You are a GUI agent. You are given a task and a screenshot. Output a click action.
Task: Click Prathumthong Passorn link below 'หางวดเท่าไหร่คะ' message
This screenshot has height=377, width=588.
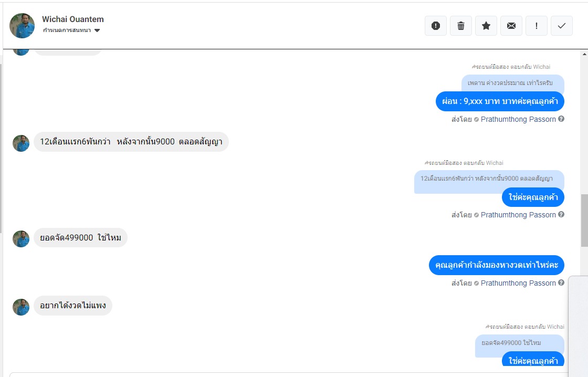tap(518, 283)
